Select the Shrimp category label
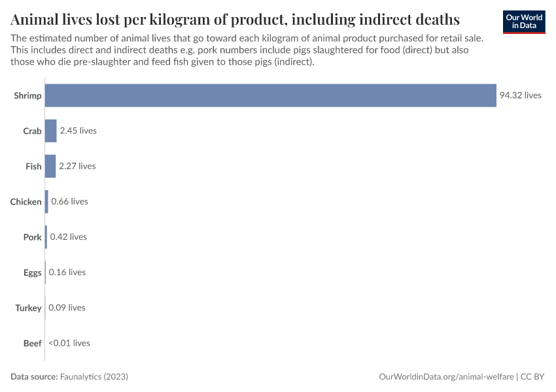Screen dimensions: 556x392 27,96
